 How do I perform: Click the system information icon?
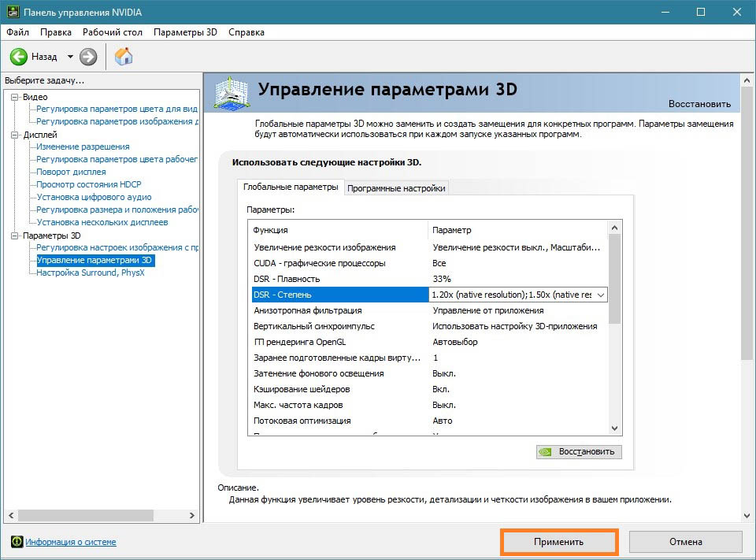coord(17,542)
